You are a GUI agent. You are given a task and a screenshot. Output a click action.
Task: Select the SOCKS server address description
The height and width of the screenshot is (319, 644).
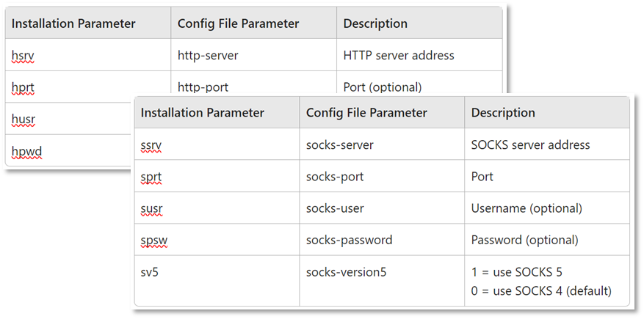click(530, 144)
